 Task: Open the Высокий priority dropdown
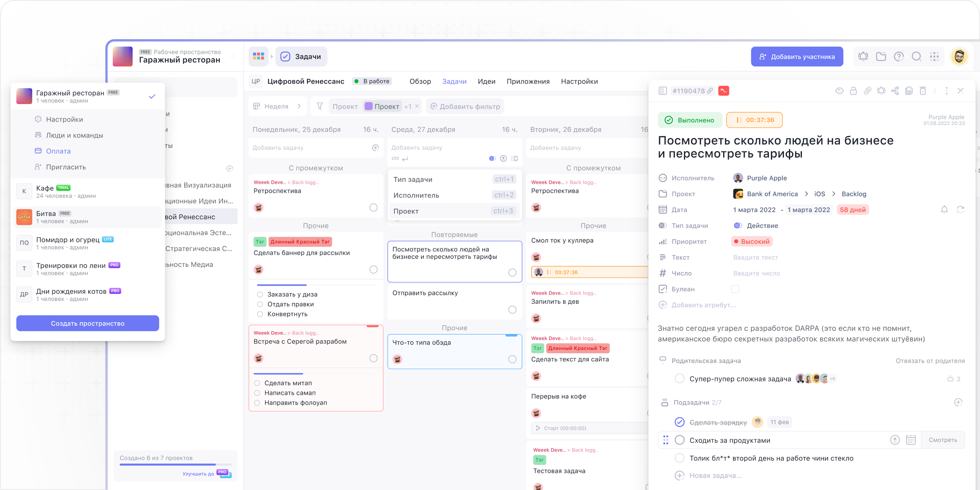pos(752,242)
